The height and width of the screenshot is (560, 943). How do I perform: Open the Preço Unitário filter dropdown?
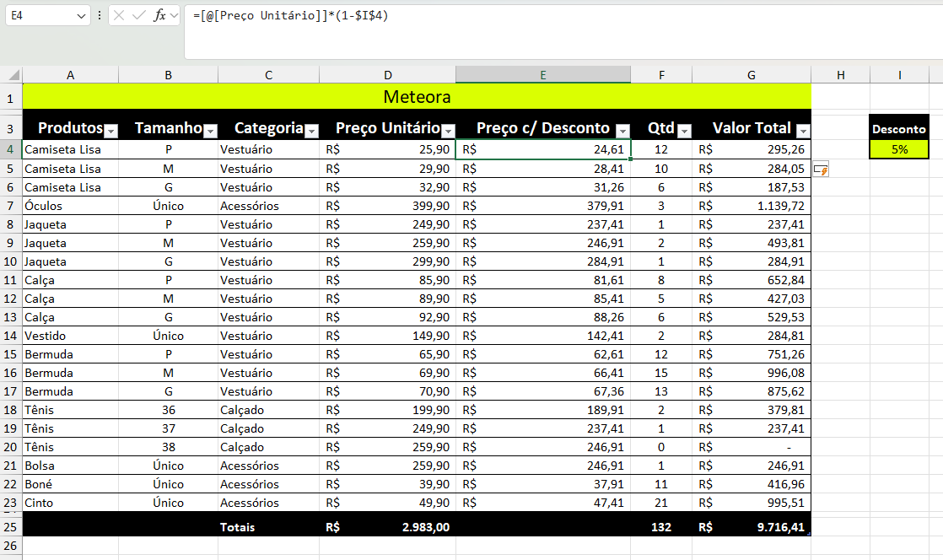coord(448,131)
